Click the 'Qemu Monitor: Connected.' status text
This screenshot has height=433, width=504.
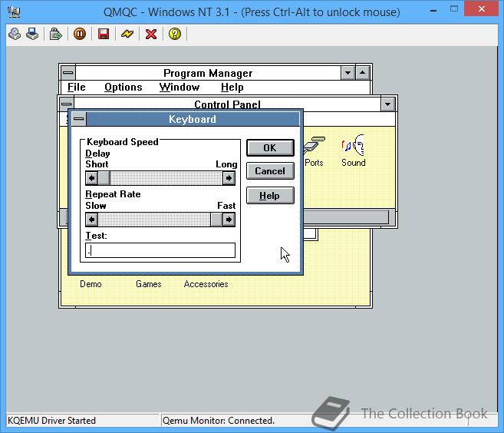pos(219,421)
